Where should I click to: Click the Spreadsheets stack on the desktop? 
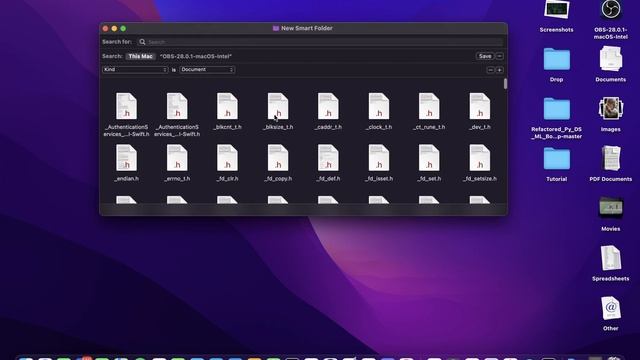pyautogui.click(x=611, y=258)
